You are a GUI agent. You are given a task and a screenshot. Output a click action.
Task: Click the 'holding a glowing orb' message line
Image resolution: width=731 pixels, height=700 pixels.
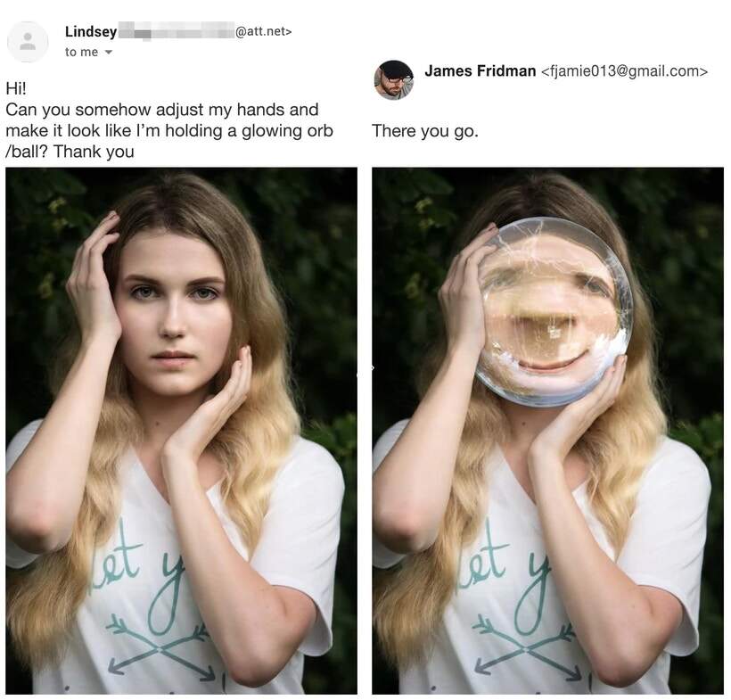(x=169, y=130)
